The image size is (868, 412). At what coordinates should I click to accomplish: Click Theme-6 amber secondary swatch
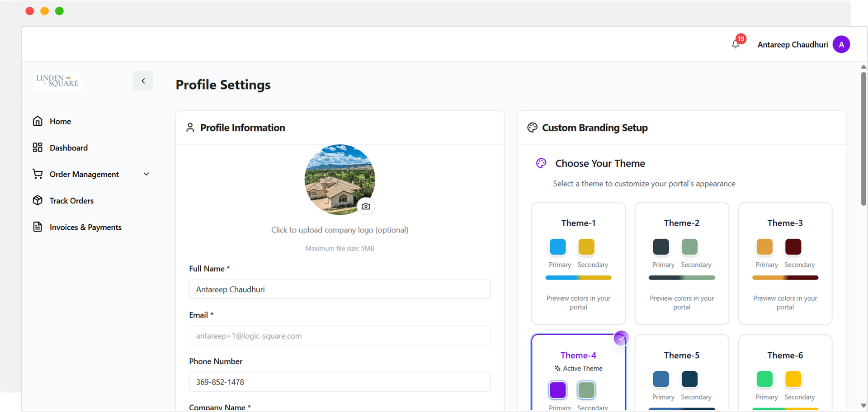793,379
